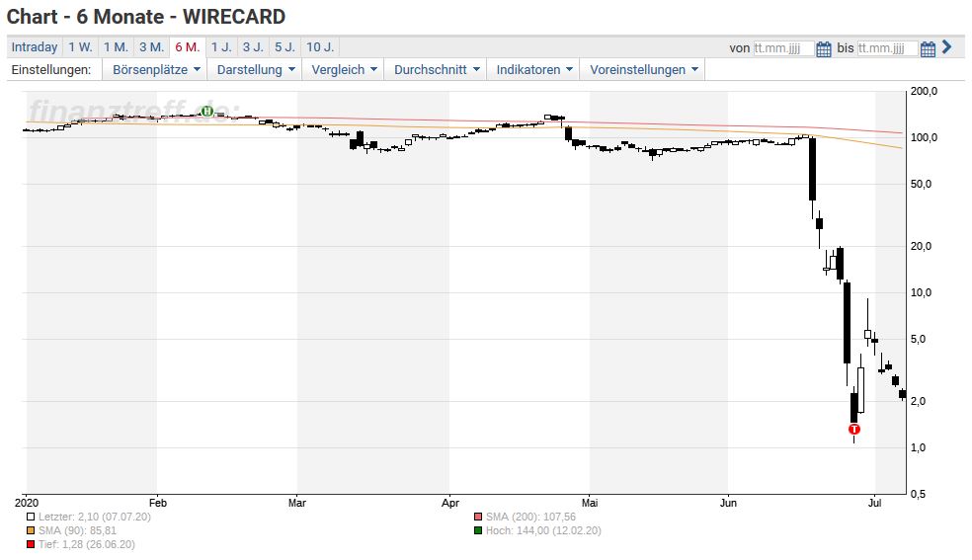The width and height of the screenshot is (972, 560).
Task: Expand the Vergleich dropdown
Action: (344, 69)
